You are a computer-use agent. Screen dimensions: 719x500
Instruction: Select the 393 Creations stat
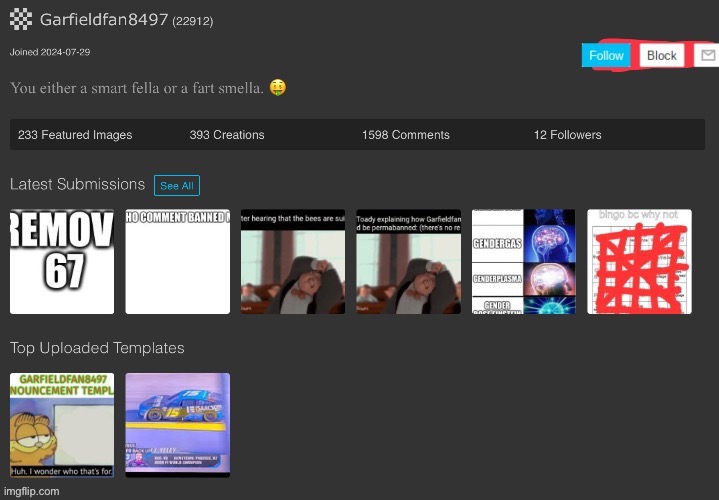(x=227, y=135)
